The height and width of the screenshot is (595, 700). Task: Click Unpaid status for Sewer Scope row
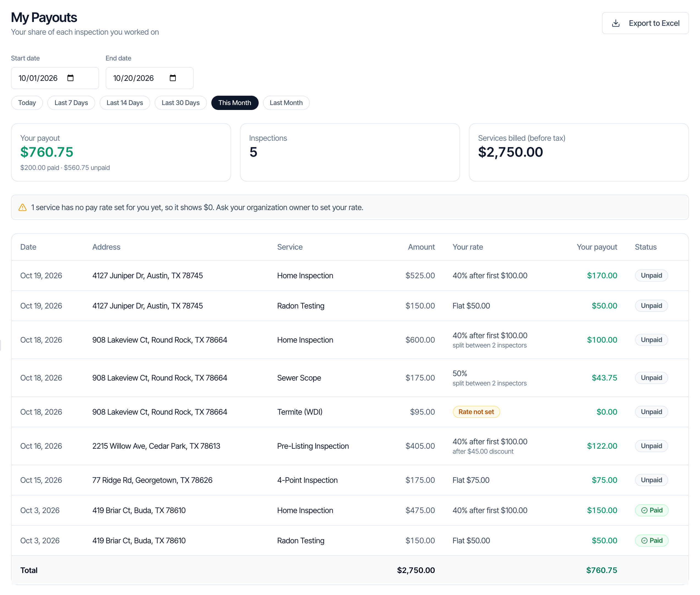[651, 378]
